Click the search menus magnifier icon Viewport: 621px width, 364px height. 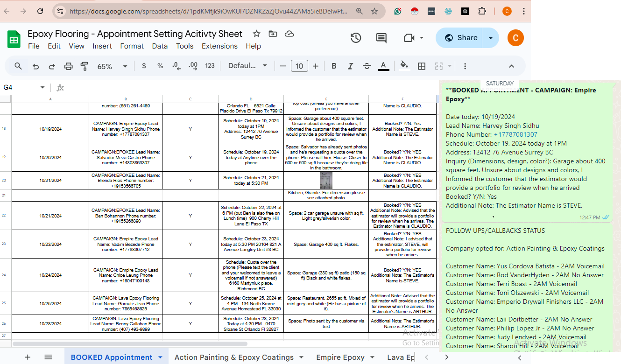coord(18,66)
